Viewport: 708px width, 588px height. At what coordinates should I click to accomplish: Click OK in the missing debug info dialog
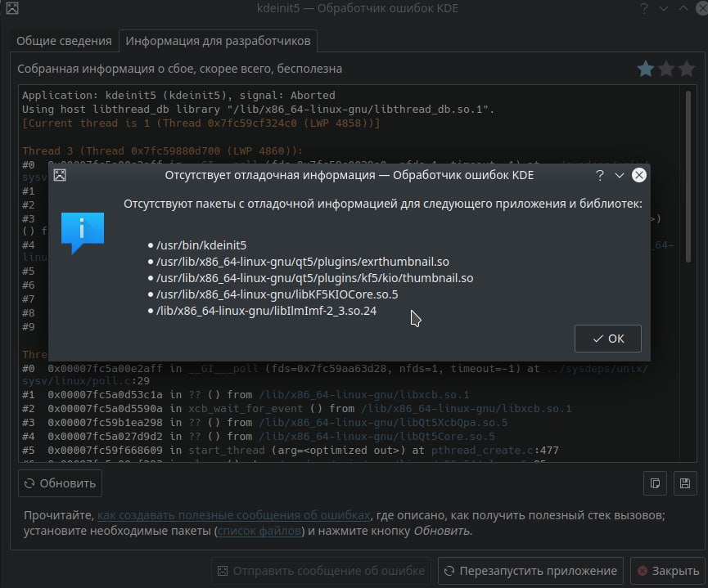point(608,339)
